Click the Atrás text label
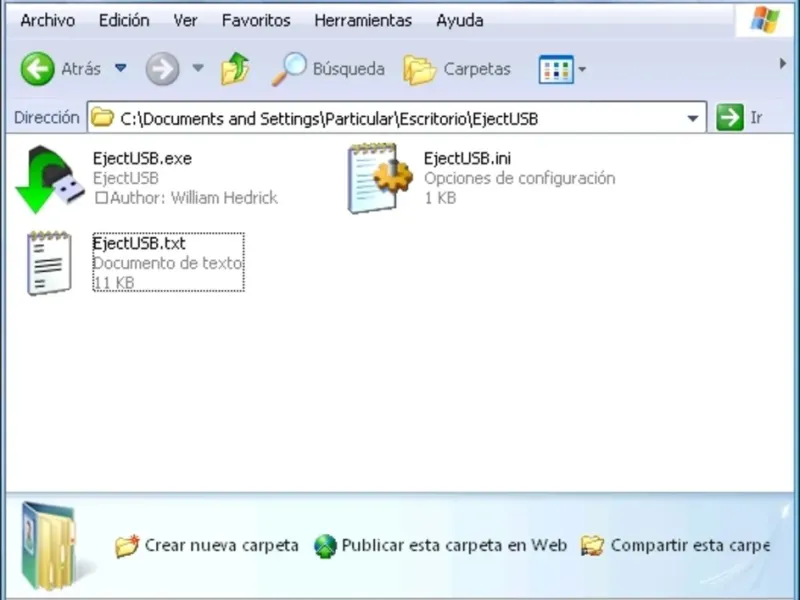Screen dimensions: 800x600 click(x=81, y=69)
